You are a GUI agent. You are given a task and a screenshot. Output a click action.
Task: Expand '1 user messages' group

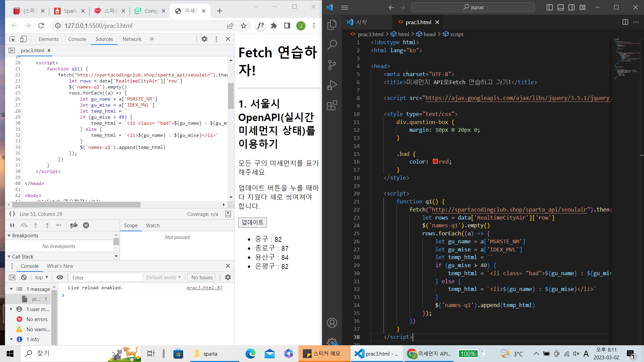tap(11, 309)
